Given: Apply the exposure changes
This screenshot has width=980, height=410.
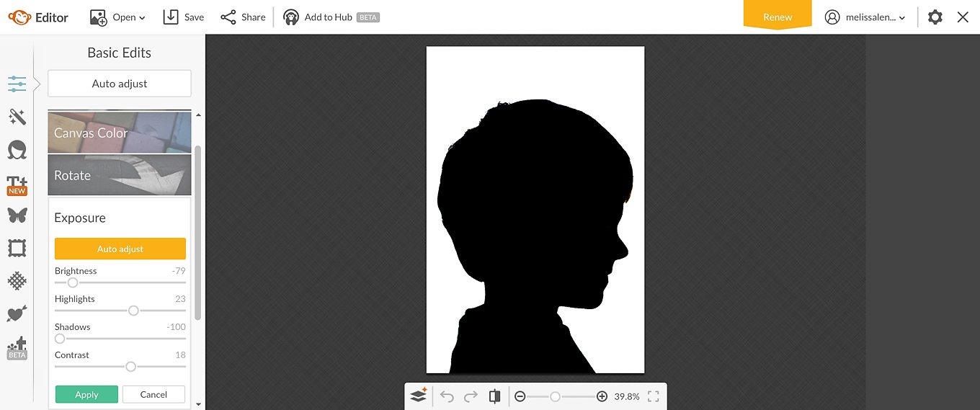Looking at the screenshot, I should tap(86, 394).
